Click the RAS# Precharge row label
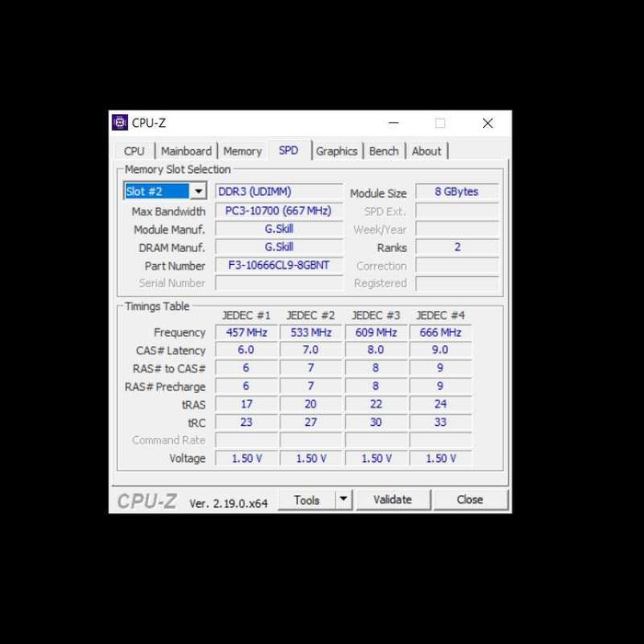644x644 pixels. tap(165, 387)
